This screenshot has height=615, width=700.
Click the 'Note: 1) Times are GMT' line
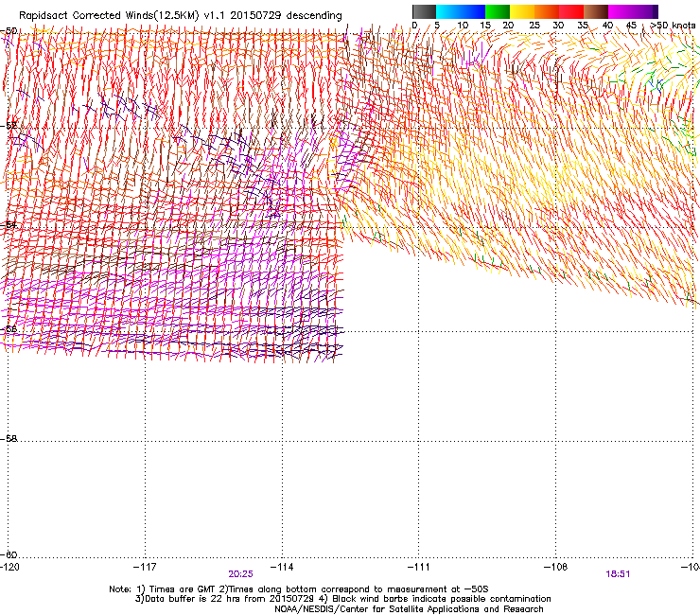299,589
